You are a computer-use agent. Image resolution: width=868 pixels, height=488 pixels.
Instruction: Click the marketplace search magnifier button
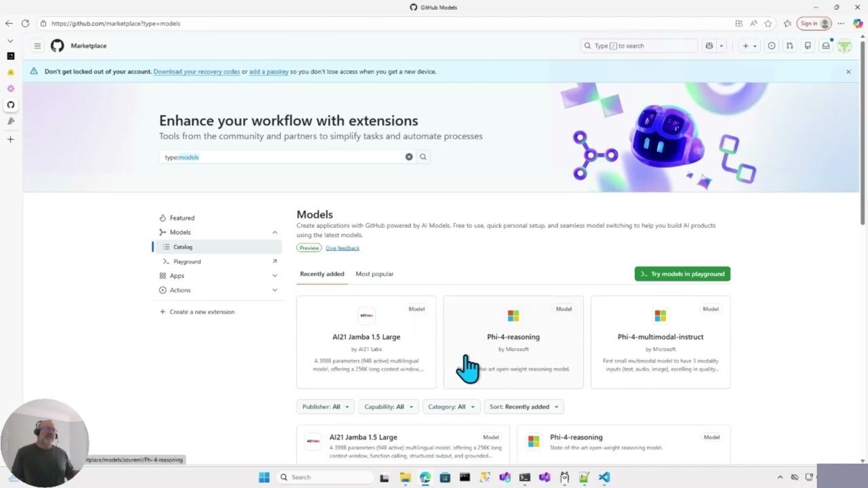tap(423, 157)
